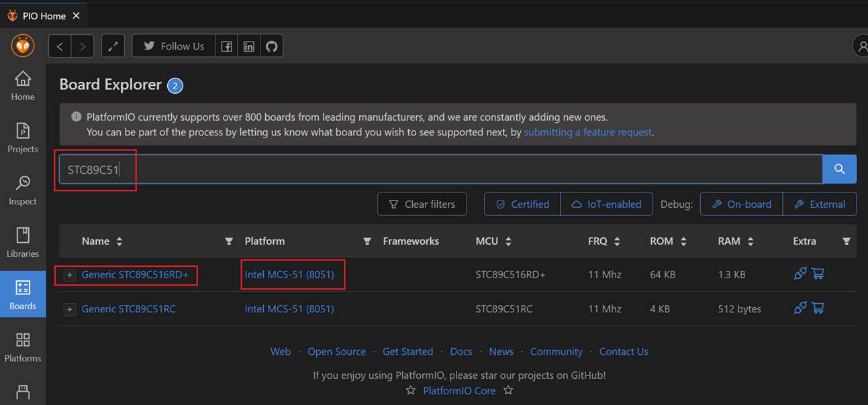Open the GitHub icon link

(x=272, y=46)
